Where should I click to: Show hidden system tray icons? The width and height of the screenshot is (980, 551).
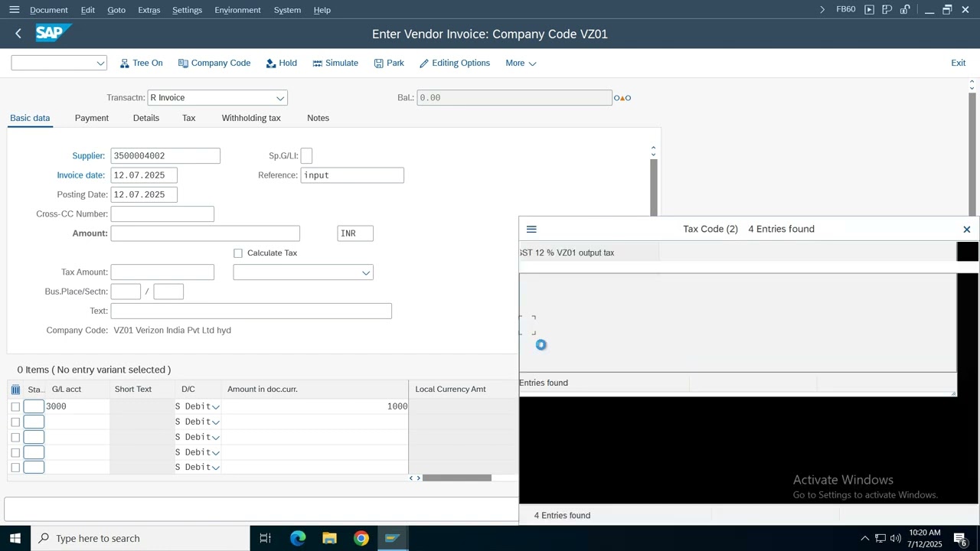865,539
